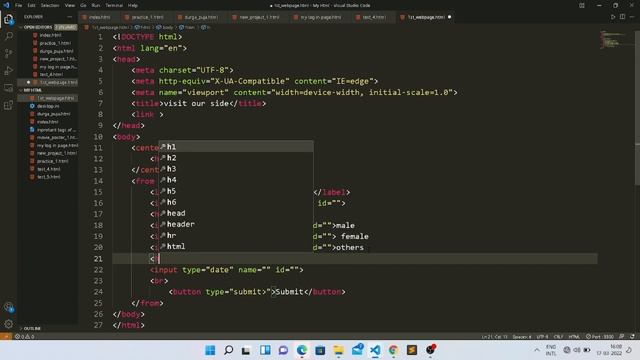This screenshot has width=640, height=360.
Task: Switch to the durga_puja.html tab
Action: pyautogui.click(x=198, y=17)
